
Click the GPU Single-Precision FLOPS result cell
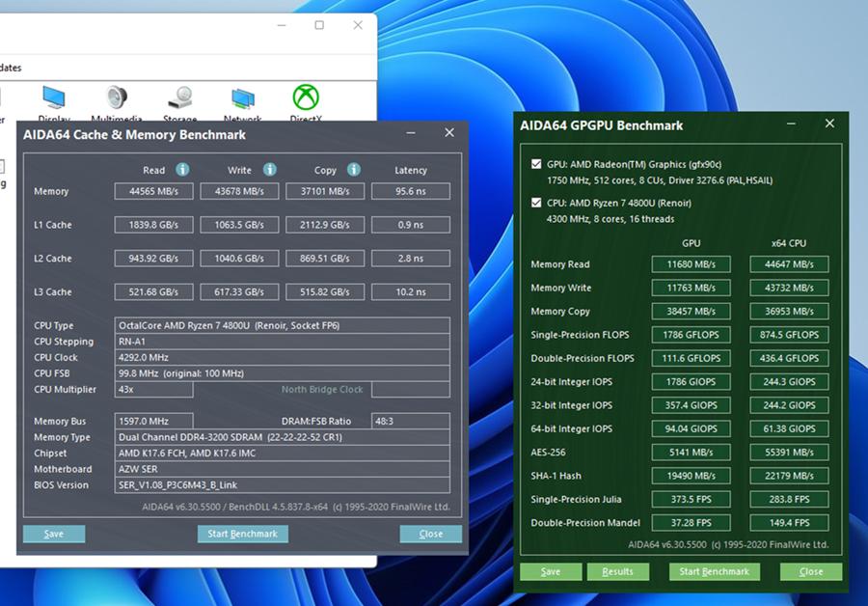(x=691, y=335)
